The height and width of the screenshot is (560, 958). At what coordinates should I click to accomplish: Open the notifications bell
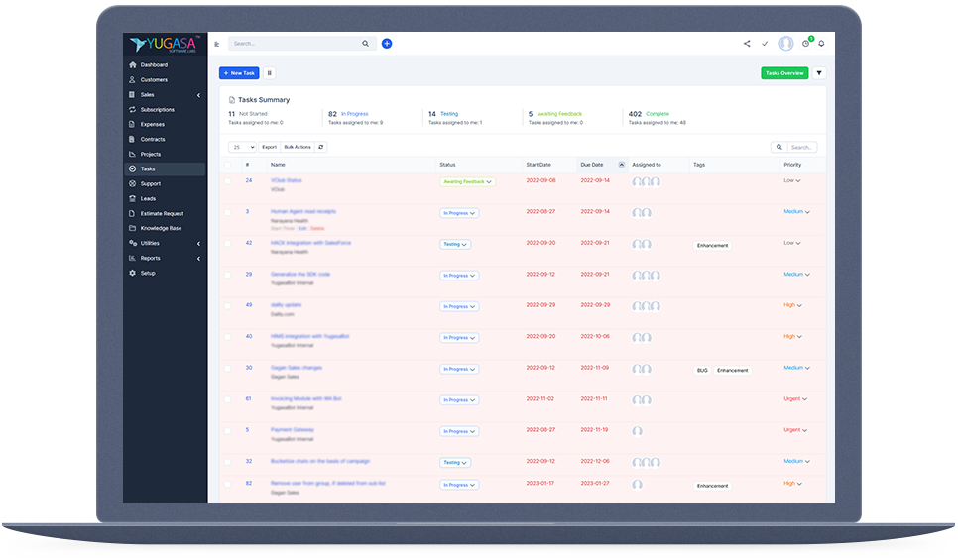click(x=821, y=44)
